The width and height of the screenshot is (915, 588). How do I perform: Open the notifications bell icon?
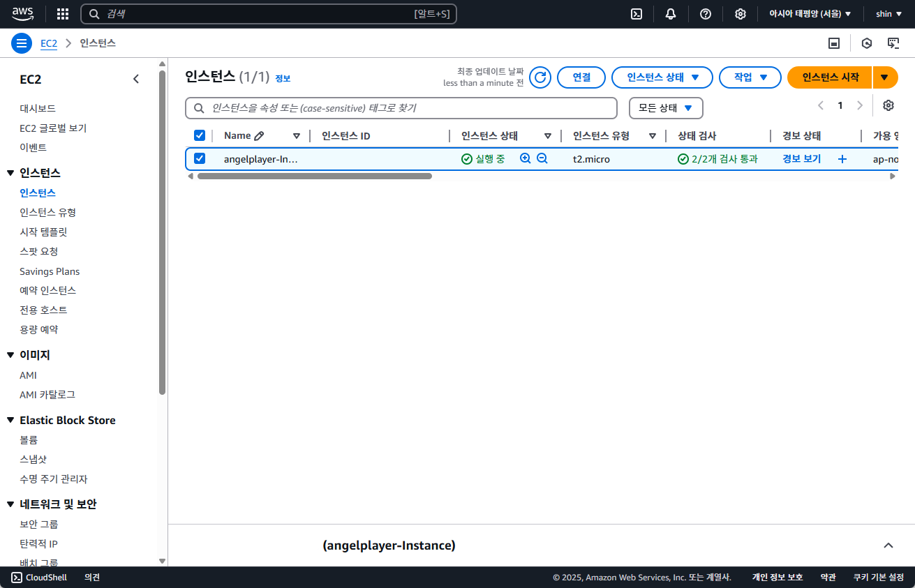671,14
